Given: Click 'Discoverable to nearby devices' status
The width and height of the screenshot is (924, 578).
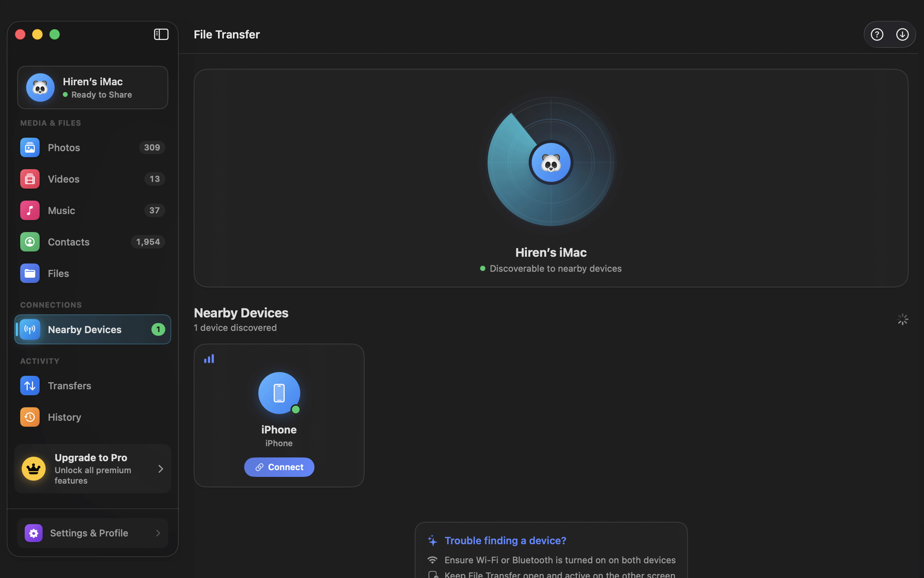Looking at the screenshot, I should point(556,268).
